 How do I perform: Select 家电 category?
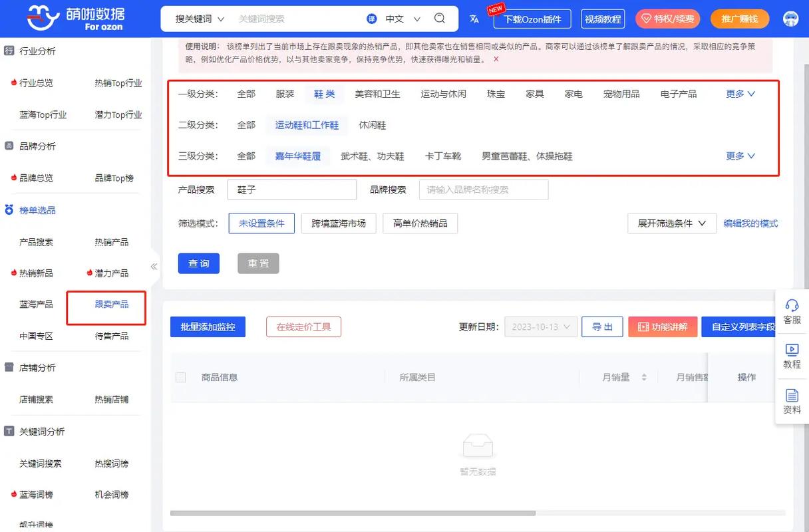[573, 94]
